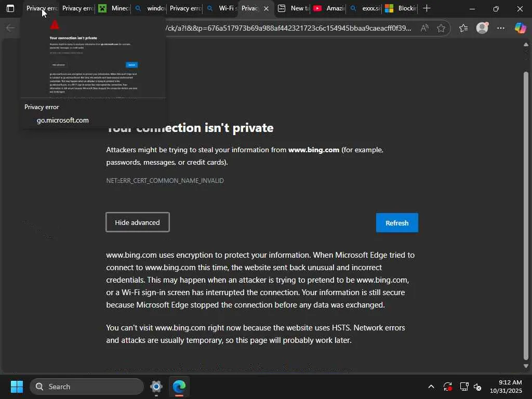The image size is (532, 399).
Task: Click Microsoft Edge taskbar icon
Action: click(179, 387)
